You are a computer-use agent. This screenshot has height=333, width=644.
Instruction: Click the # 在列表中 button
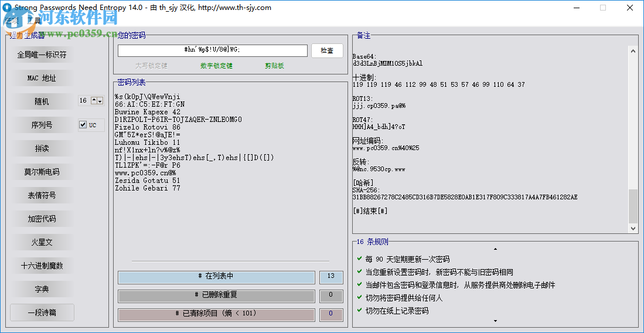(216, 277)
